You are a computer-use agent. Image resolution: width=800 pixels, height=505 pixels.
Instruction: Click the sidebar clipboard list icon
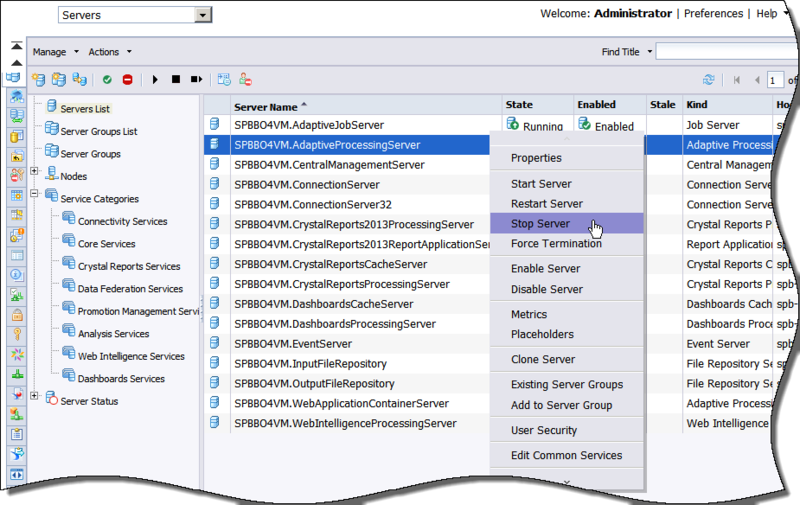(17, 434)
